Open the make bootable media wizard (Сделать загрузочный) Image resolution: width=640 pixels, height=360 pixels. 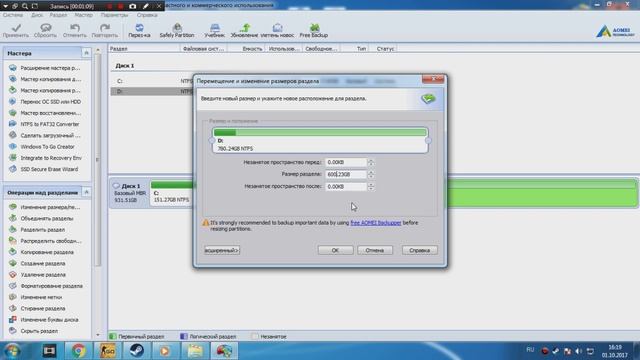click(x=45, y=135)
